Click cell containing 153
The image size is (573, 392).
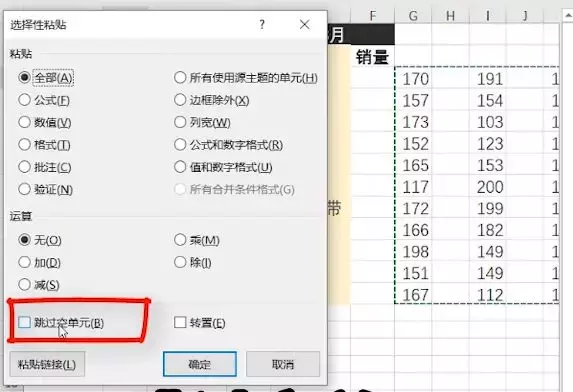coord(487,165)
